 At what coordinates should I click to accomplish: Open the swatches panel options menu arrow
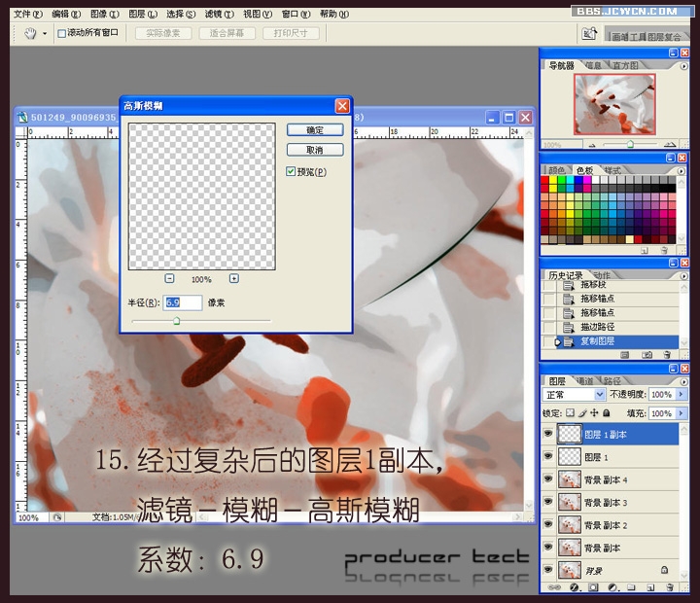(x=681, y=171)
